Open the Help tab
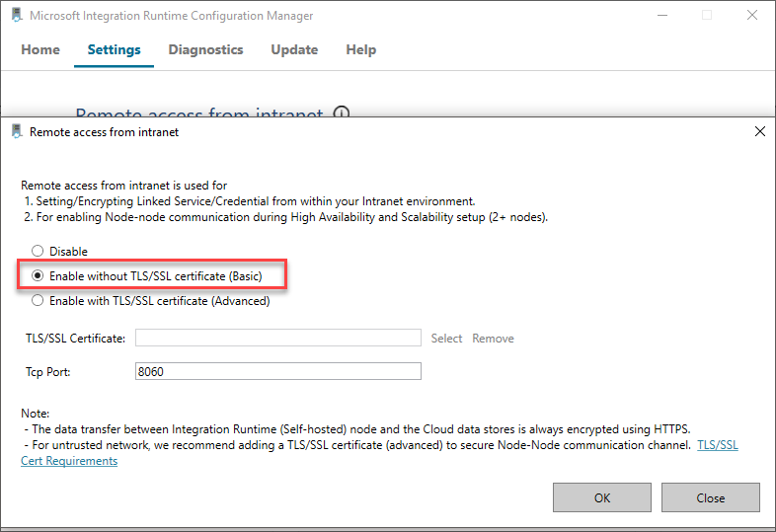 [x=360, y=49]
